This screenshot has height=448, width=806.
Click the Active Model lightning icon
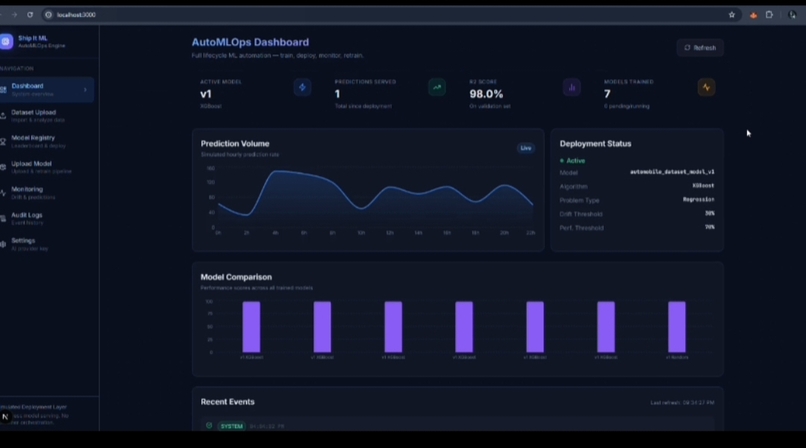pos(302,87)
